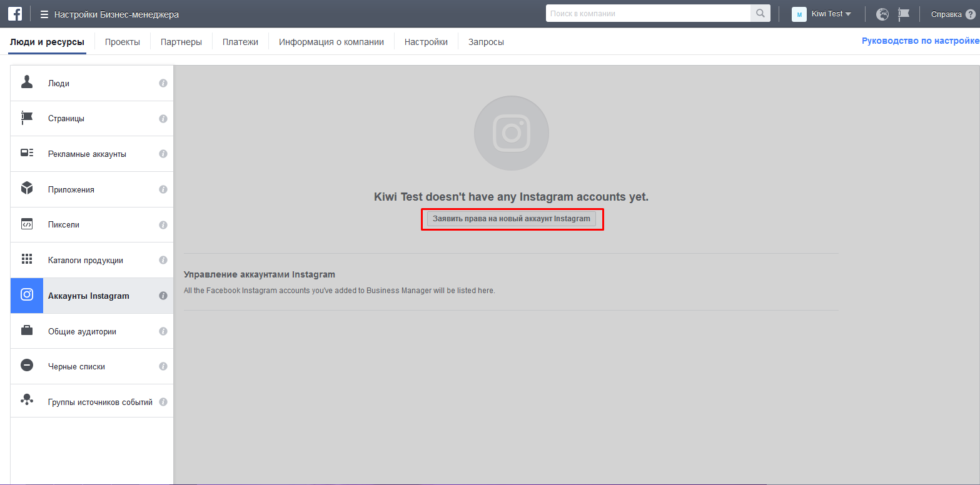
Task: Open the Информация о компании tab
Action: [x=331, y=42]
